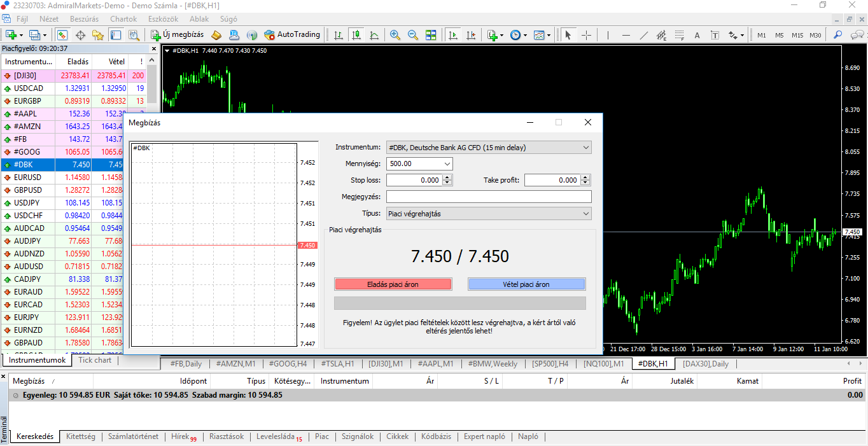Open the Eszközök menu

[164, 19]
